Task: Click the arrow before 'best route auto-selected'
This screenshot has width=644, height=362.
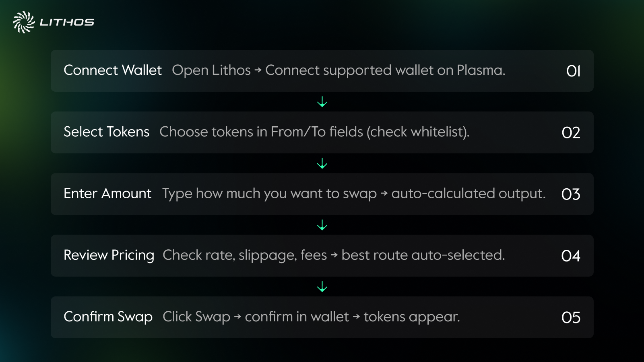Action: pos(334,255)
